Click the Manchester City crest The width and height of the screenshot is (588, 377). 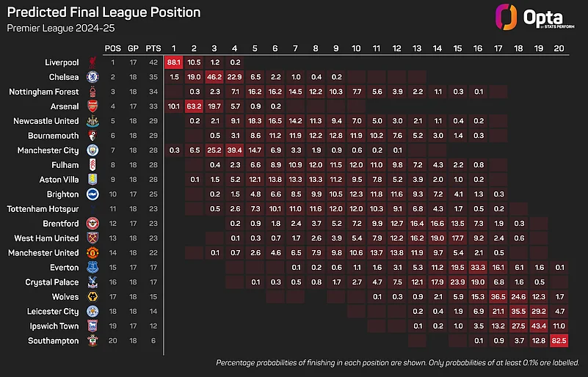click(92, 150)
